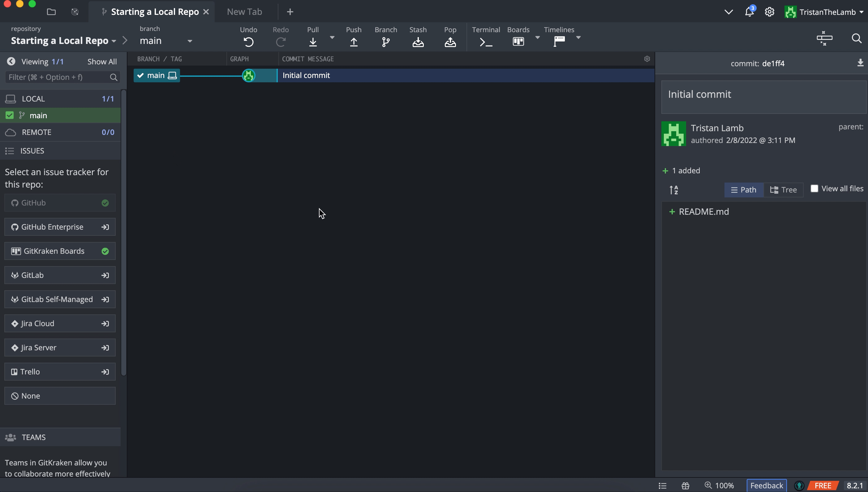This screenshot has width=868, height=492.
Task: Open GitKraken Boards from the toolbar
Action: click(518, 41)
